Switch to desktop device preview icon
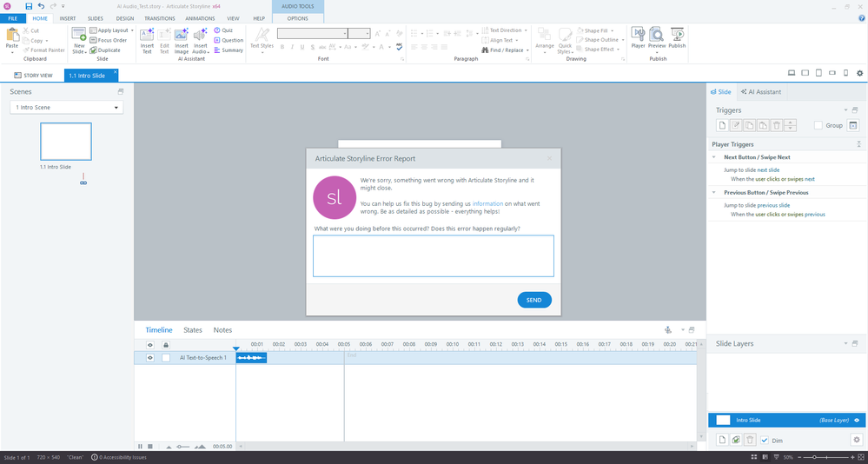868x464 pixels. [792, 73]
